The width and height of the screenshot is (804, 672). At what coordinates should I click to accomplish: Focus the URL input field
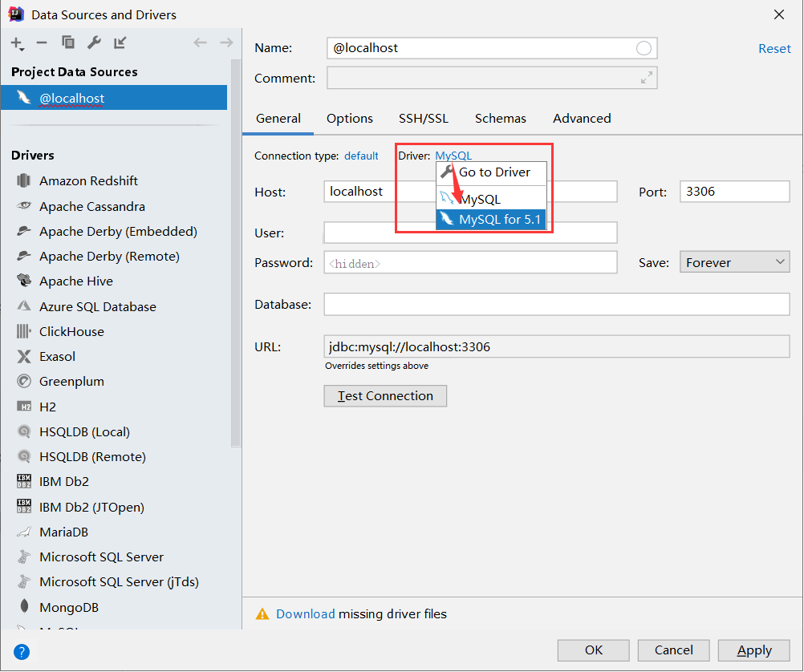click(x=556, y=346)
